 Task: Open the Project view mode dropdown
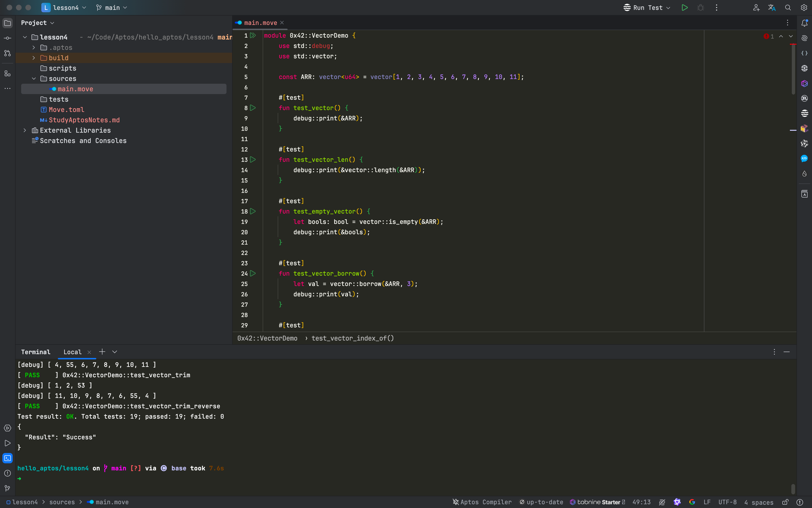coord(37,23)
